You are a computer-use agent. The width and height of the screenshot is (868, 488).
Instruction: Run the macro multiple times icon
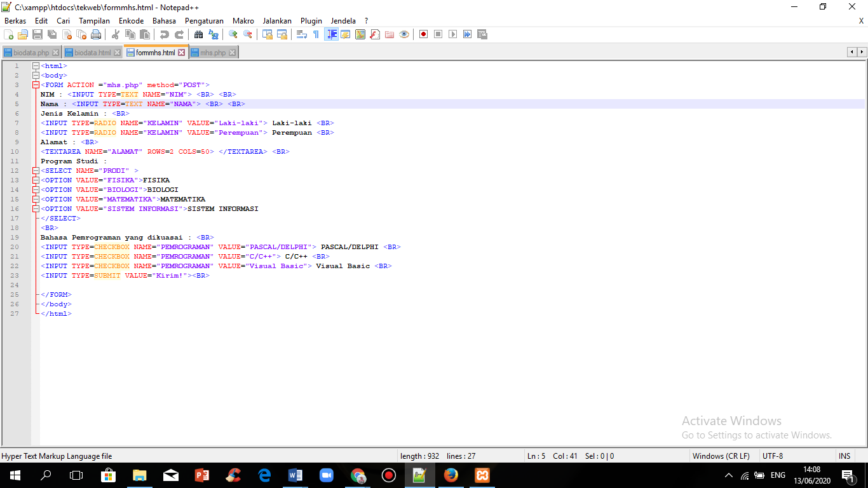468,34
